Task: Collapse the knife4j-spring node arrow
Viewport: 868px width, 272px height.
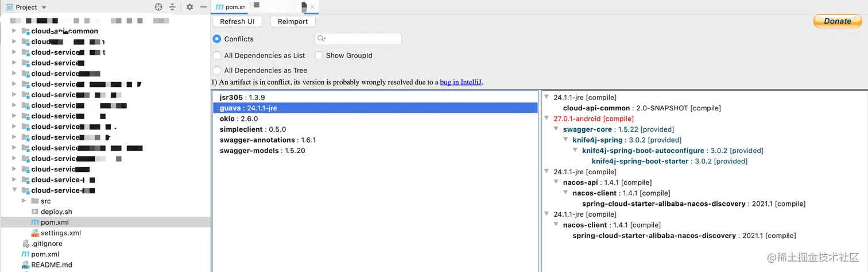Action: [565, 140]
